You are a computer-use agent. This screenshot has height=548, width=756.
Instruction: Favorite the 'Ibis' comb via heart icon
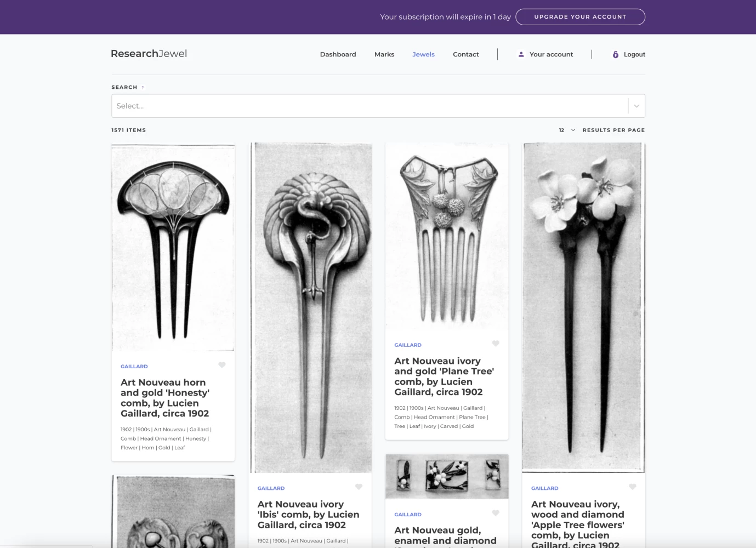(359, 487)
